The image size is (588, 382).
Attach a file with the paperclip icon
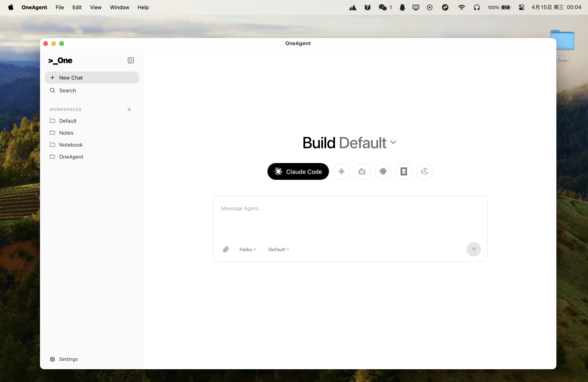pos(226,250)
